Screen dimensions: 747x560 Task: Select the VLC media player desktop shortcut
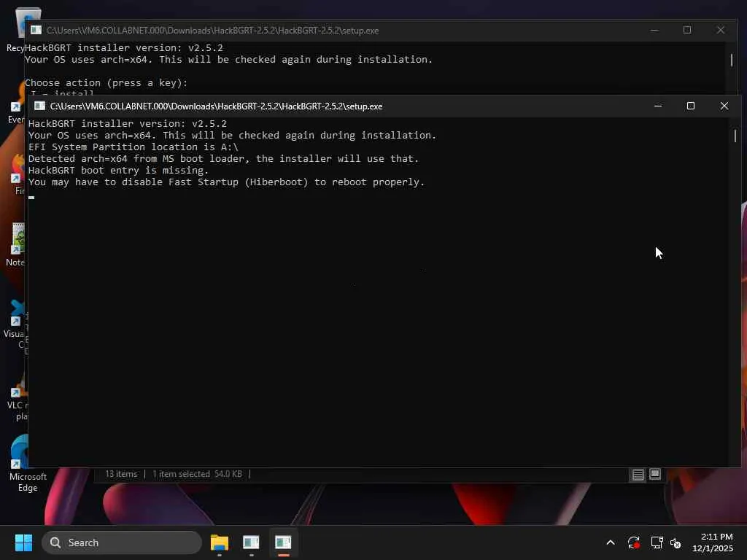click(18, 397)
